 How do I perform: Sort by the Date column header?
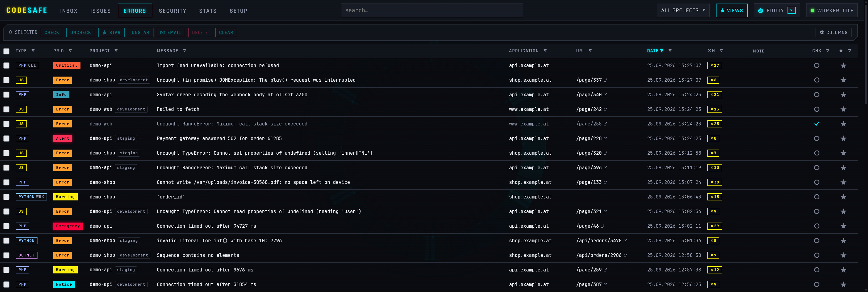[655, 51]
